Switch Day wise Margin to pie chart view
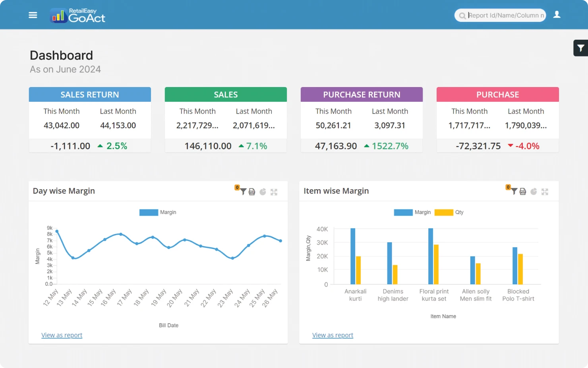Screen dimensions: 588x368 [263, 192]
